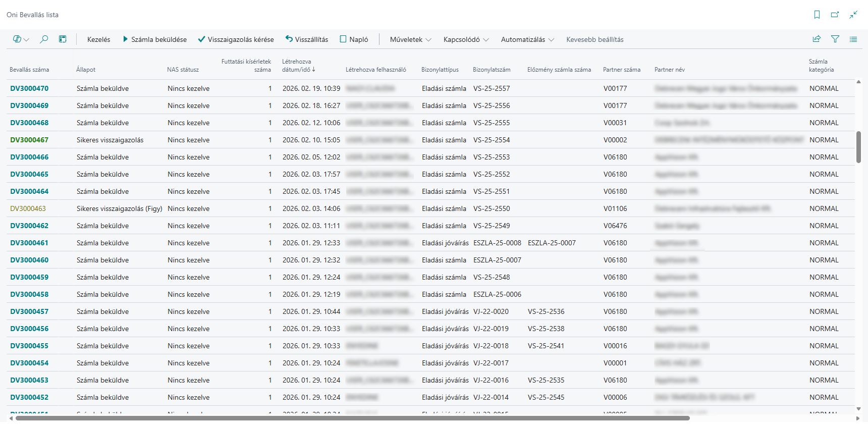The image size is (868, 428).
Task: Click the bookmark icon at top
Action: [817, 15]
